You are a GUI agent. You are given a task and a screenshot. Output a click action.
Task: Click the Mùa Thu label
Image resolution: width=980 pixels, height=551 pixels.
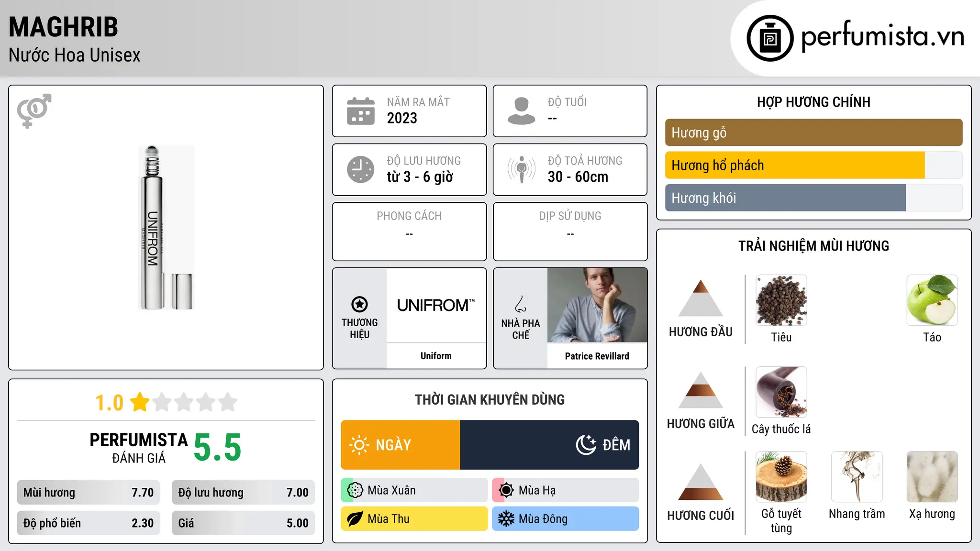(389, 519)
